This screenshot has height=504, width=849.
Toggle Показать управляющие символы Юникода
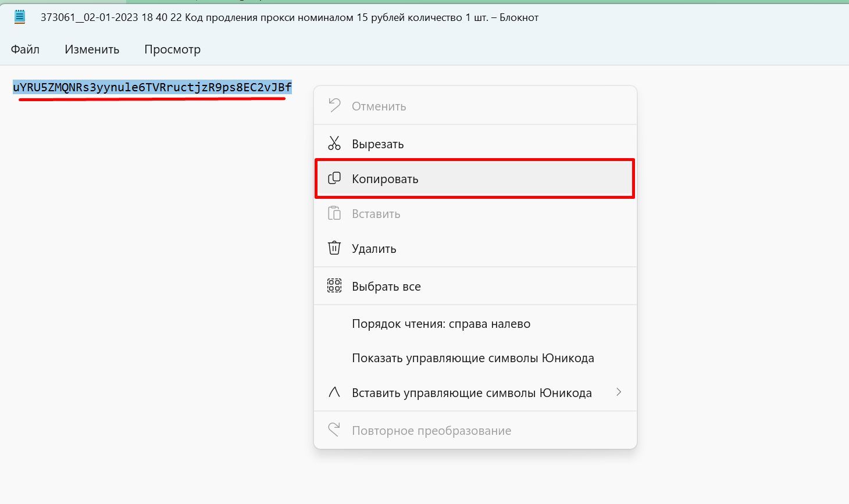point(473,358)
